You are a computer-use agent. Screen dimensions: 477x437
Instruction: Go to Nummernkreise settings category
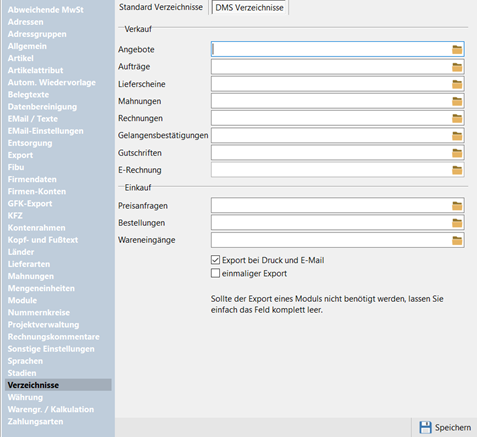click(x=39, y=313)
